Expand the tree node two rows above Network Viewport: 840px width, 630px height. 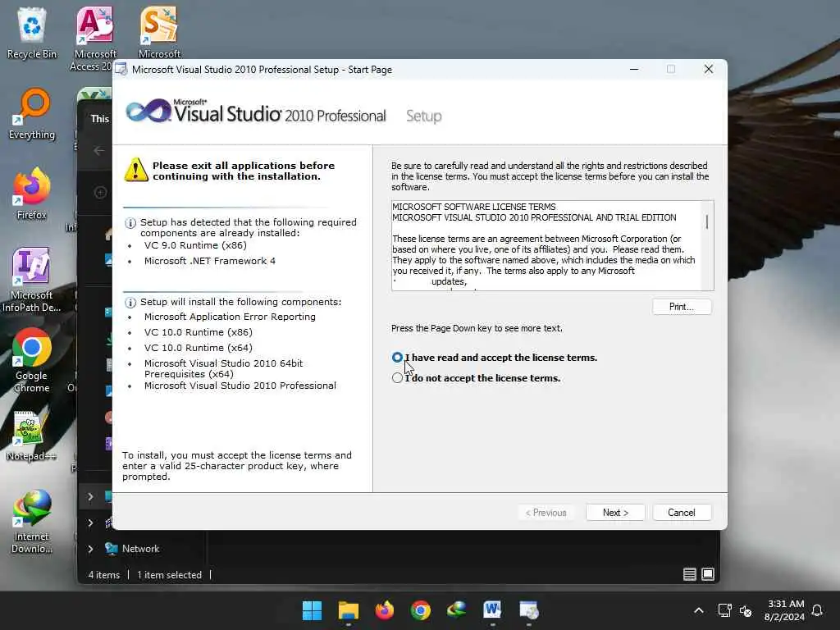90,496
